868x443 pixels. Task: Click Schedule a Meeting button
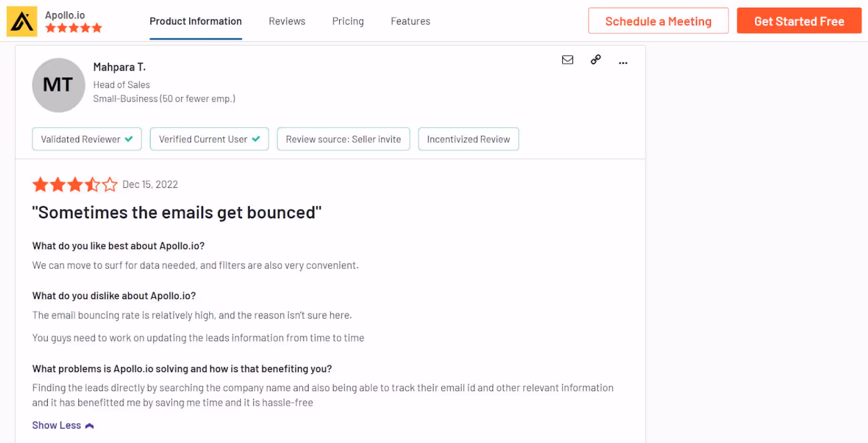[658, 21]
